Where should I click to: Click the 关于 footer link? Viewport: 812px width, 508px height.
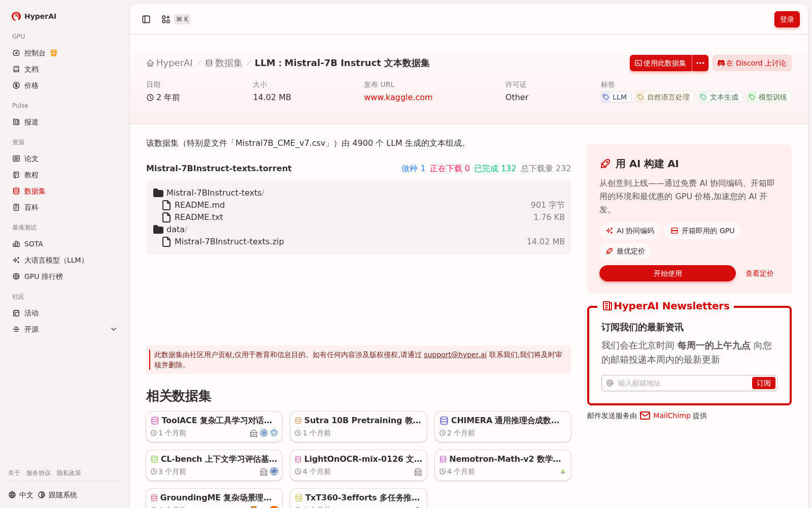pyautogui.click(x=14, y=473)
